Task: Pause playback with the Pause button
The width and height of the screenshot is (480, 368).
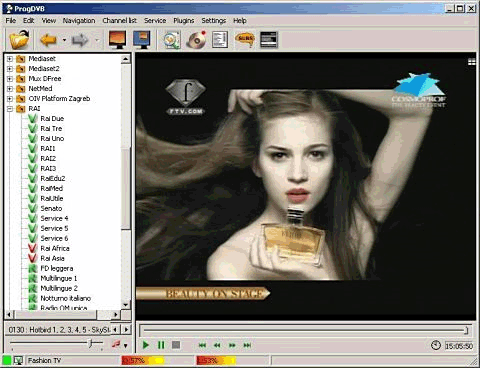Action: (x=161, y=345)
